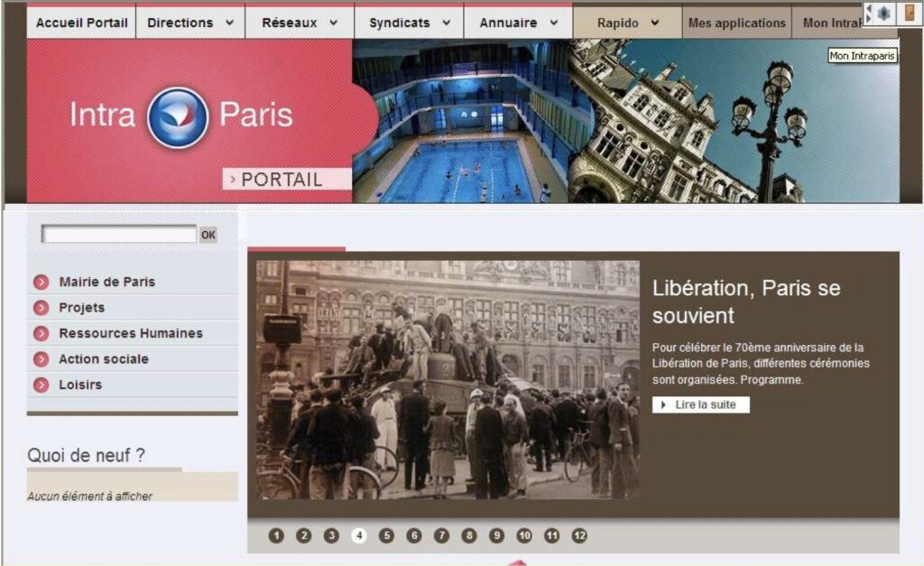Click the gear icon at top right
This screenshot has width=924, height=566.
(882, 13)
